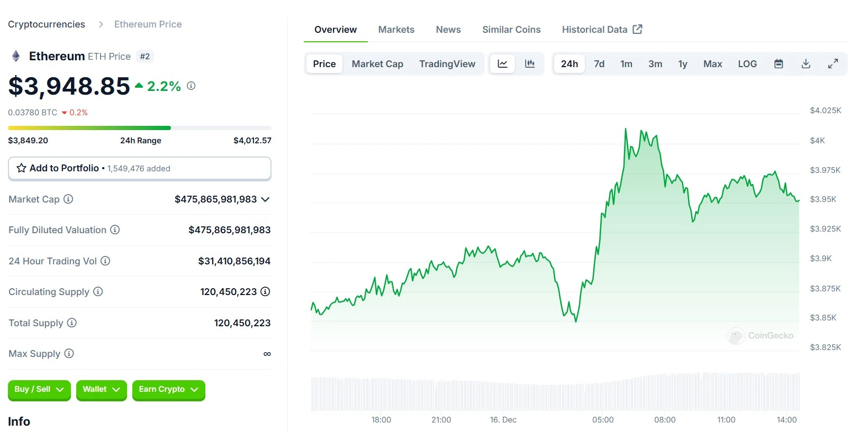Show Max Supply info icon
This screenshot has width=868, height=432.
(69, 354)
